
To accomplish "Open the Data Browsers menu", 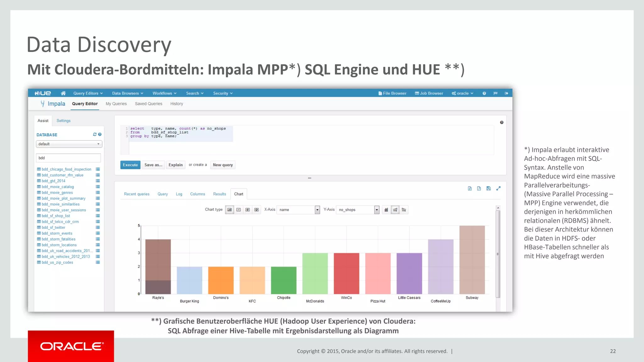I will click(x=128, y=93).
